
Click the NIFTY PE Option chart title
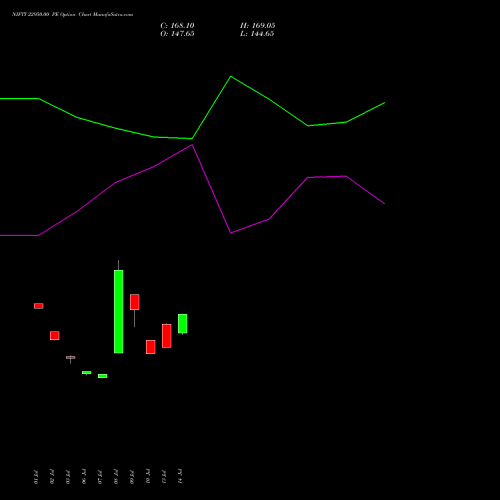72,14
